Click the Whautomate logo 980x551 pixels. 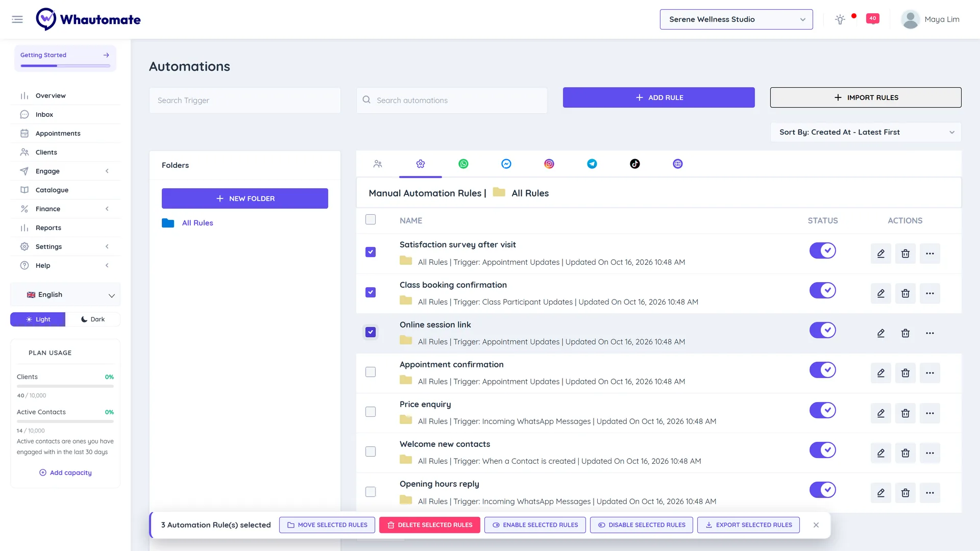point(88,19)
